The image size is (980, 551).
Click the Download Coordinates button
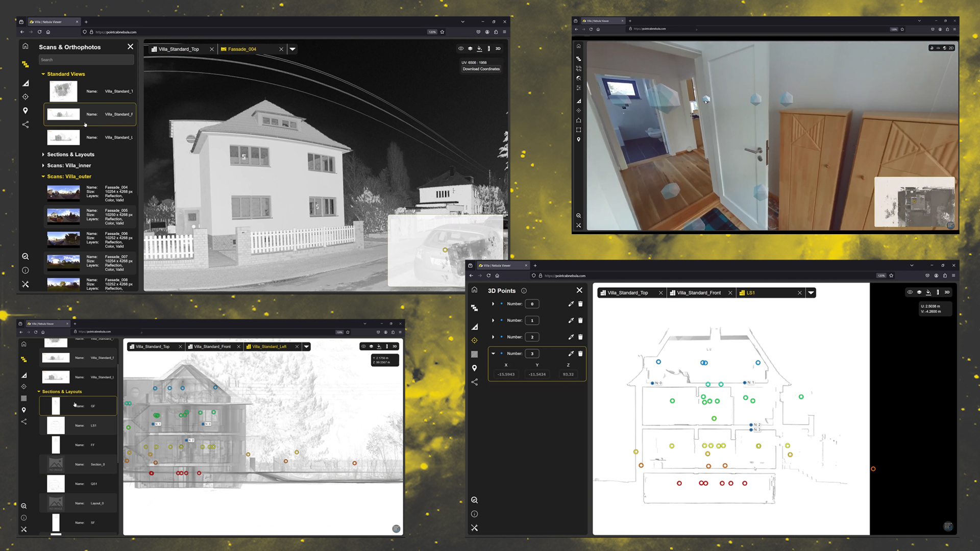480,69
